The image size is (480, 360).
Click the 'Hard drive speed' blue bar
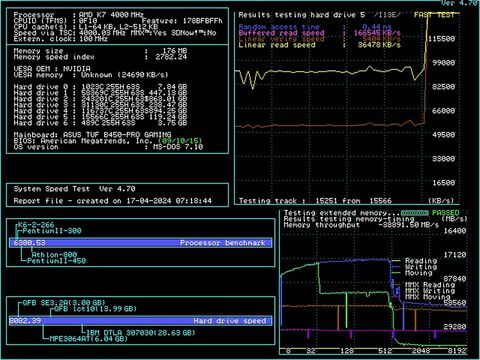click(141, 321)
